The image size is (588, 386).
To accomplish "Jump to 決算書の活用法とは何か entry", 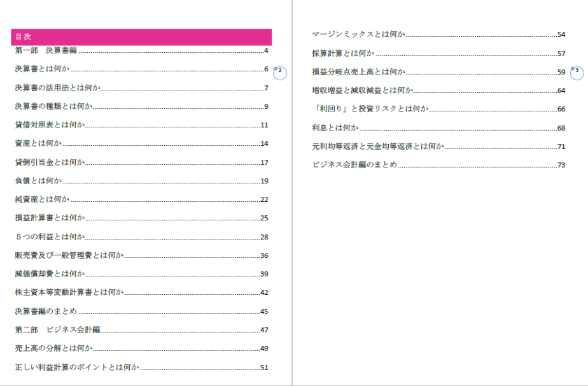I will [57, 88].
